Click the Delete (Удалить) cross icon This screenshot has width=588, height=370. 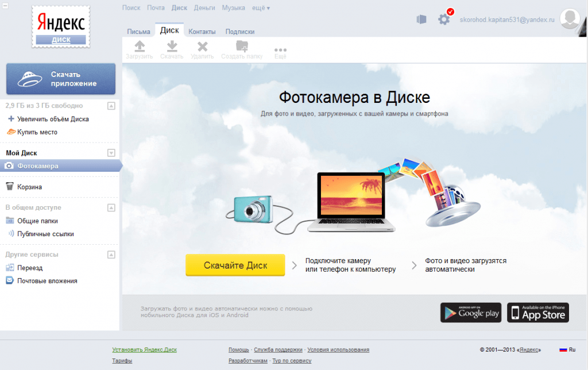coord(203,47)
